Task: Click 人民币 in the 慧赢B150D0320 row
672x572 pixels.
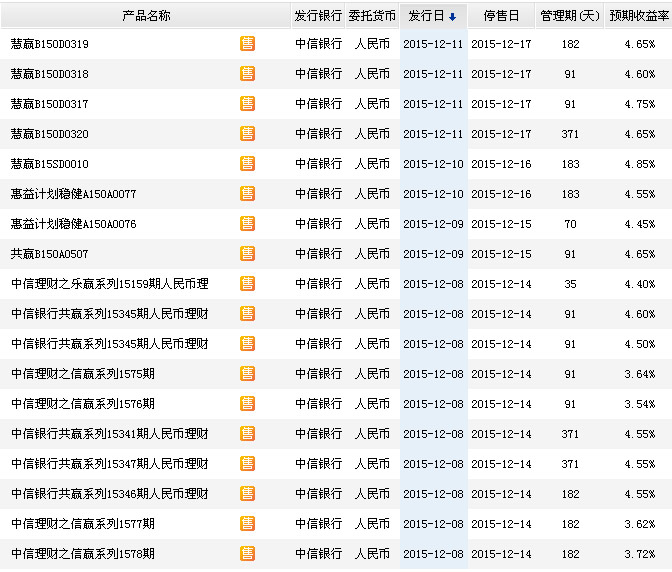Action: click(372, 134)
